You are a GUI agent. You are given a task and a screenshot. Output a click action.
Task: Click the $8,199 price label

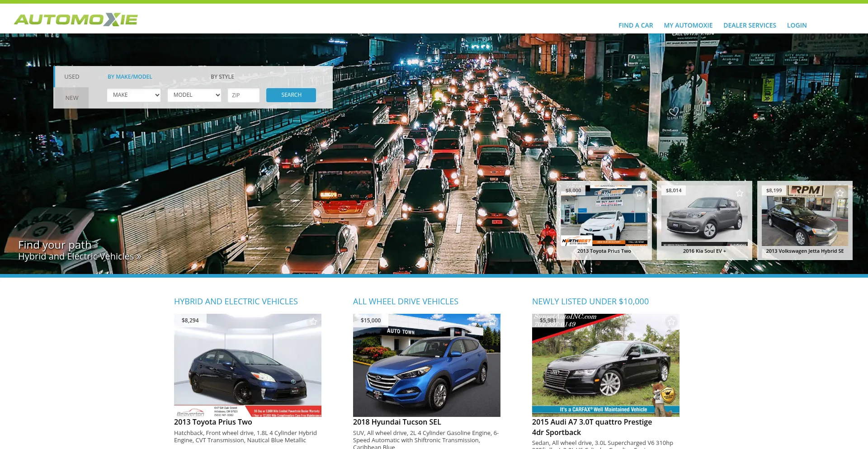pos(774,190)
